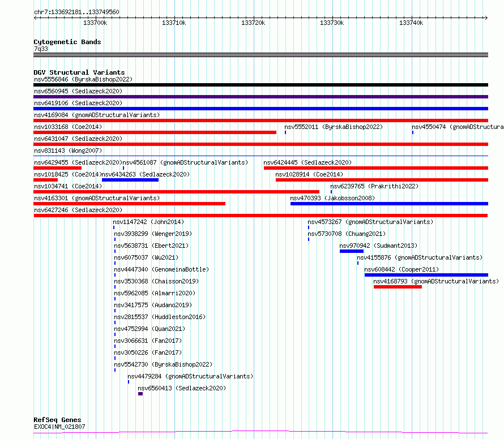Click nsv3530368 (Chaisson2019) label
Image resolution: width=504 pixels, height=439 pixels.
[156, 281]
